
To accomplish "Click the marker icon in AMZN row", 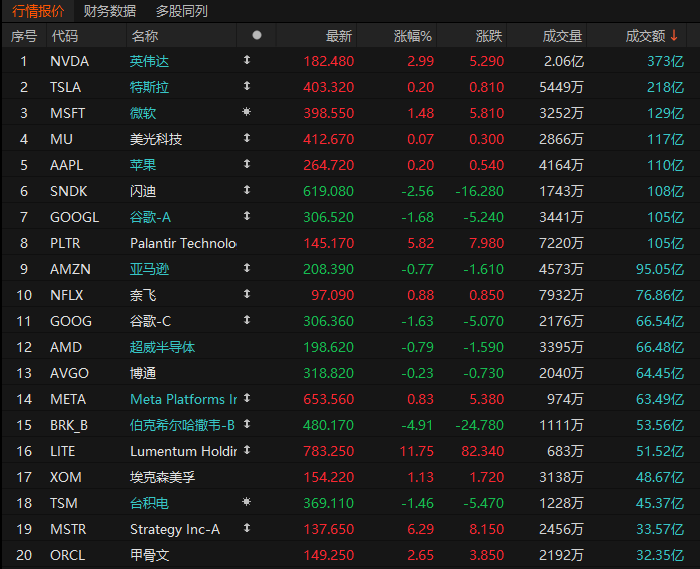I will [247, 268].
